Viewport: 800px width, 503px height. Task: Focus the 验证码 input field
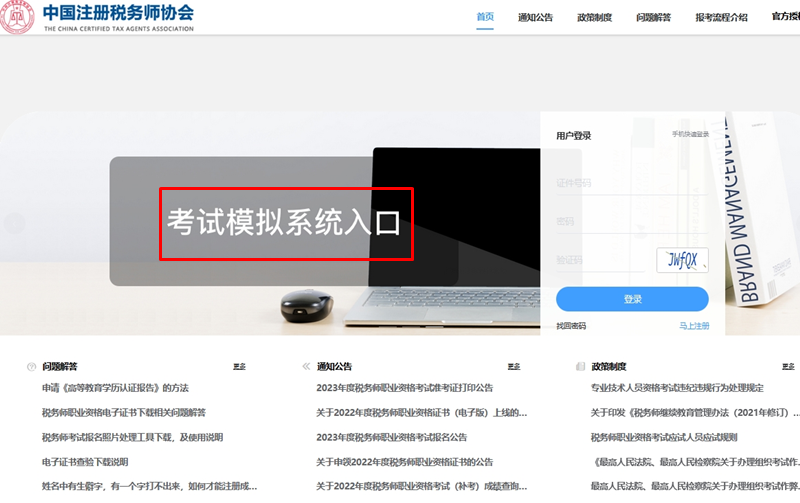(x=602, y=260)
